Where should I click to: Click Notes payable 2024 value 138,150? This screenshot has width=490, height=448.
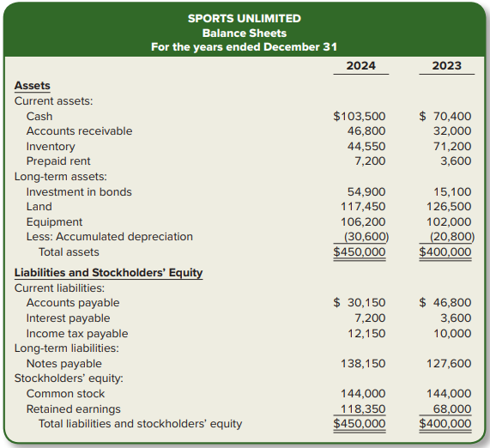363,364
